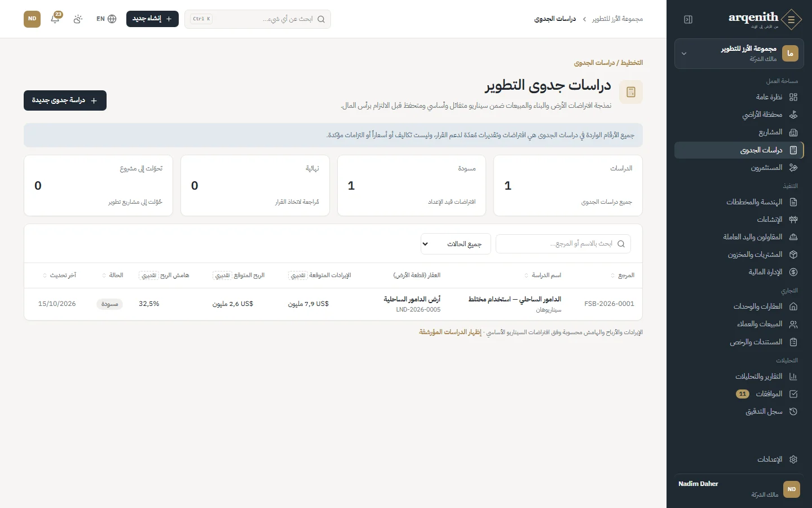Click the التقارير والتحليلات chart icon
The image size is (812, 508).
click(793, 376)
